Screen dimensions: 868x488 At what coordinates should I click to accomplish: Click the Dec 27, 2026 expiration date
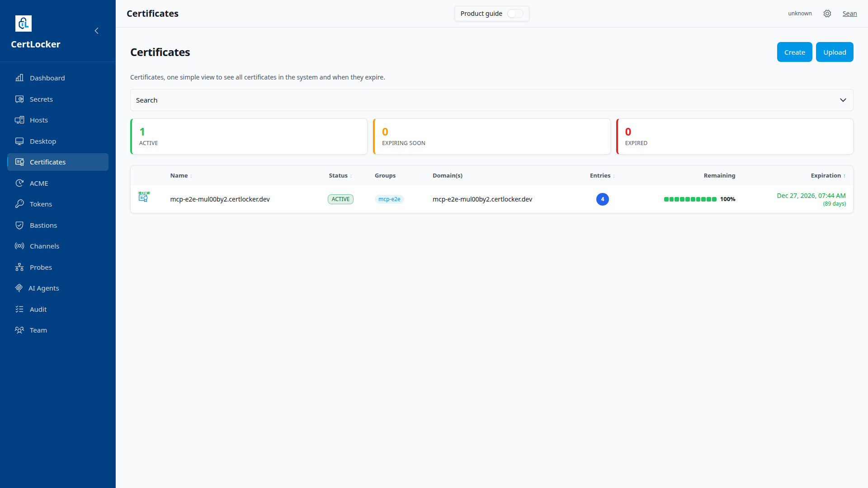(811, 196)
